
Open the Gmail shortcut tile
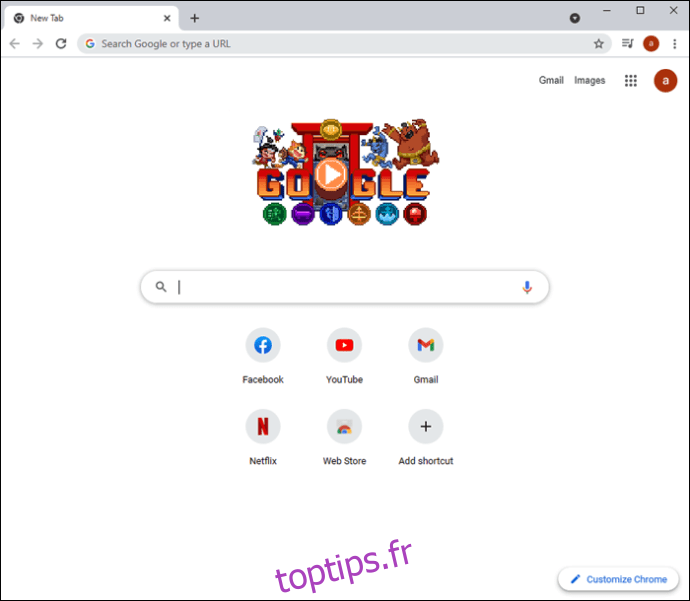[426, 356]
